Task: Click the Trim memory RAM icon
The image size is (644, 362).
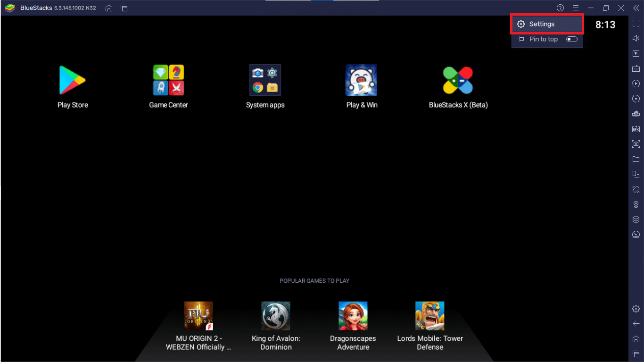Action: click(636, 114)
